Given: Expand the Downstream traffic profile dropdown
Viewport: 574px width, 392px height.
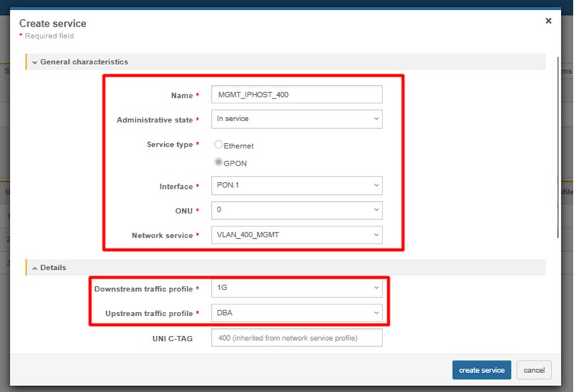Looking at the screenshot, I should 296,288.
